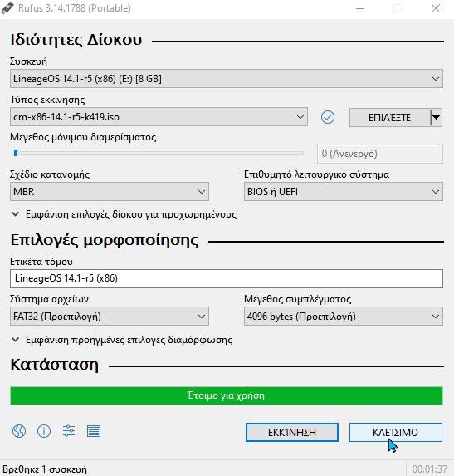Click the ΕΠΙΛΕΞΤΕ button
Screen dimensions: 454x476
390,117
